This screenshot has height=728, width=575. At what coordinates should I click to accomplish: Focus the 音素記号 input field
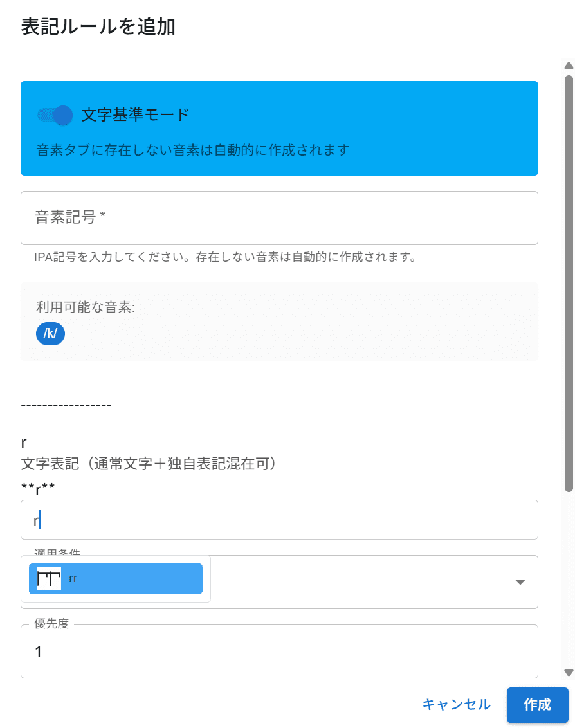pyautogui.click(x=279, y=218)
